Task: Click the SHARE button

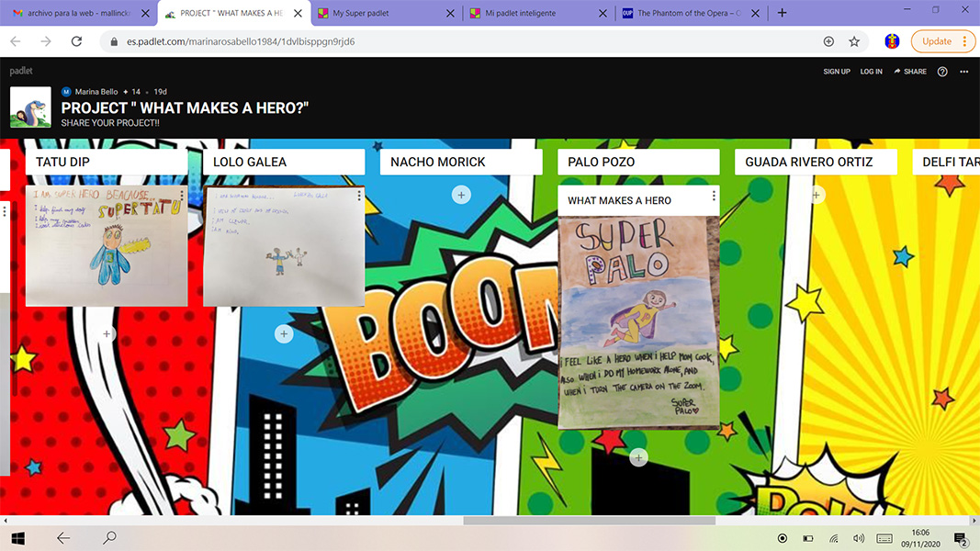Action: point(910,72)
